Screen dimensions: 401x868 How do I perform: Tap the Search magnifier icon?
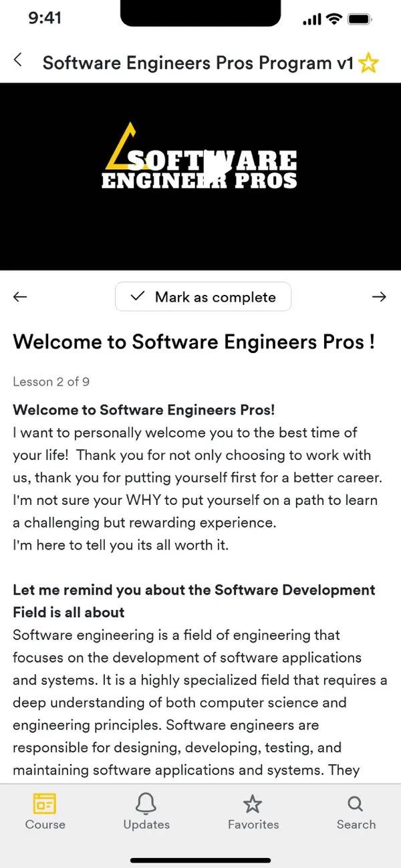pyautogui.click(x=354, y=804)
